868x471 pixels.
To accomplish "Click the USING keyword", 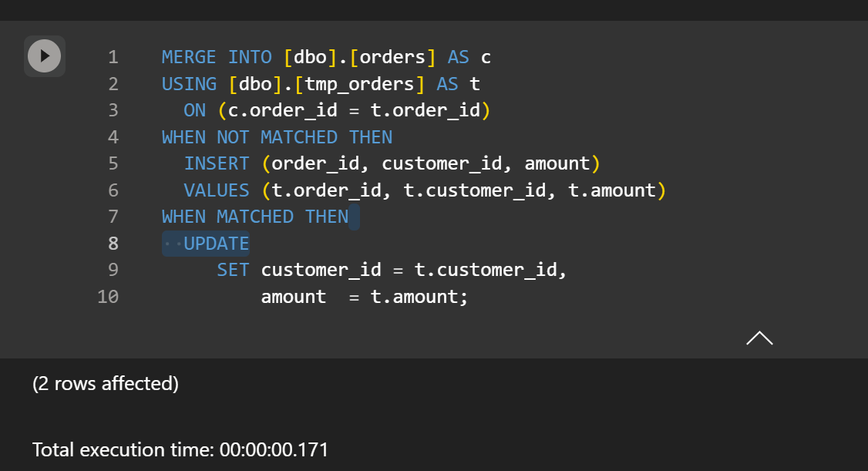I will (x=189, y=83).
